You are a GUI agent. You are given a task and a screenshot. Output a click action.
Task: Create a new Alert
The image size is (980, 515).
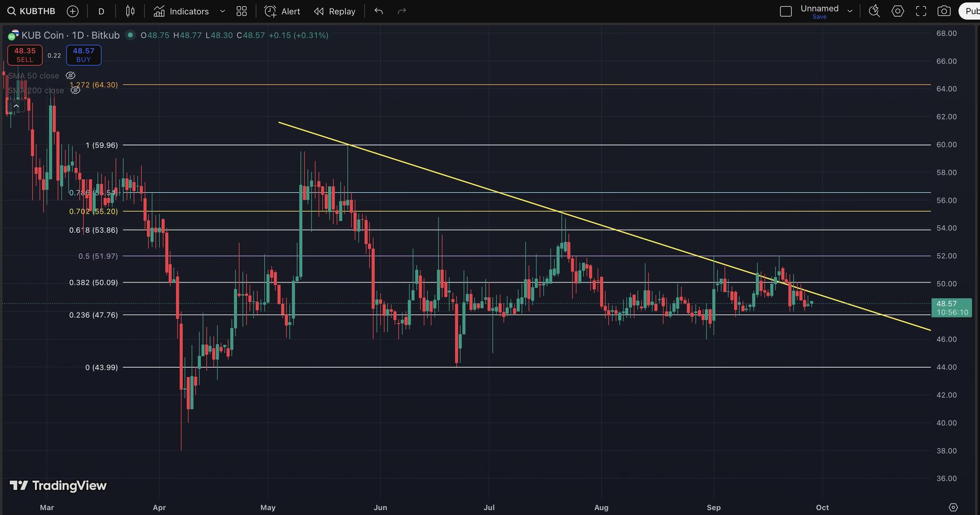pyautogui.click(x=282, y=11)
